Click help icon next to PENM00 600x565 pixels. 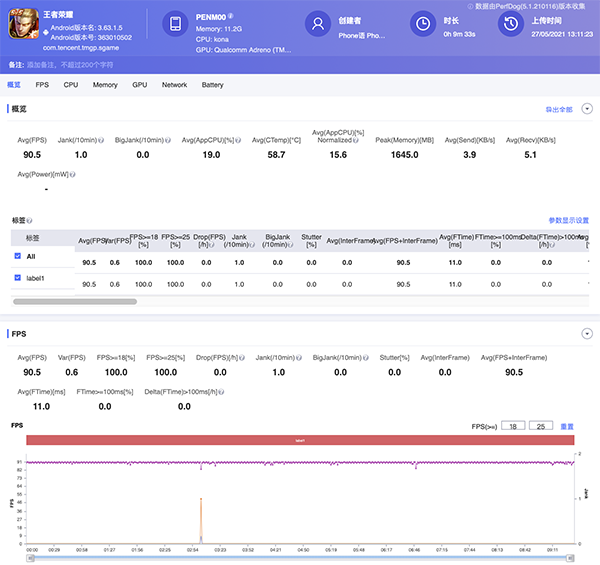(x=231, y=16)
